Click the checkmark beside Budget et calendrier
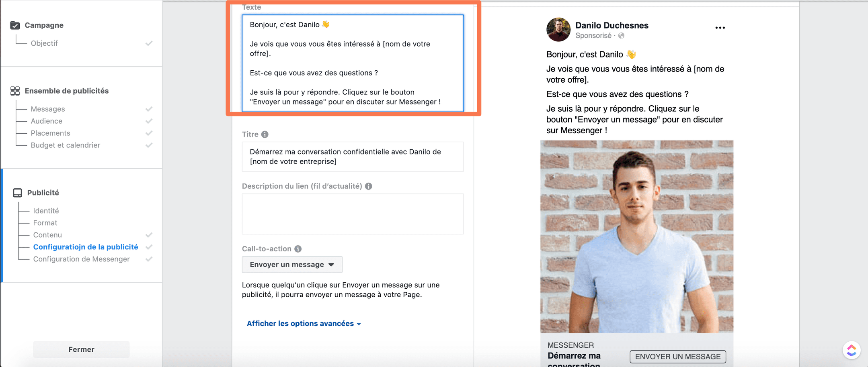 point(149,145)
